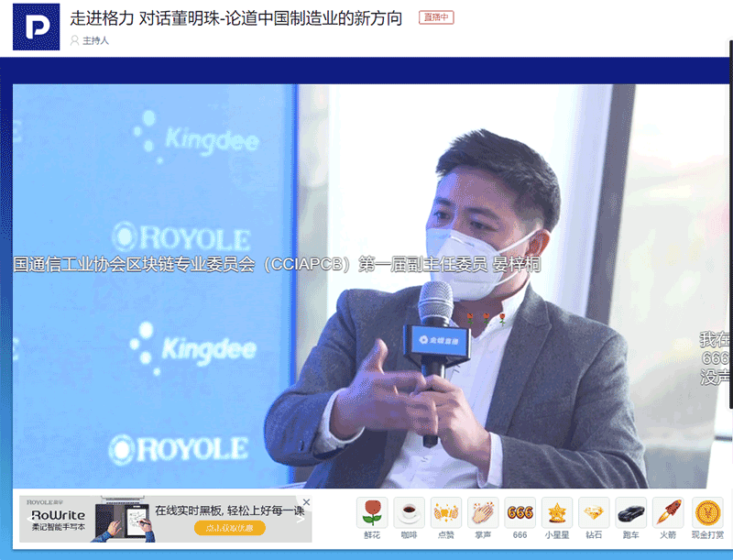Send a 火箭 rocket gift

pyautogui.click(x=668, y=513)
